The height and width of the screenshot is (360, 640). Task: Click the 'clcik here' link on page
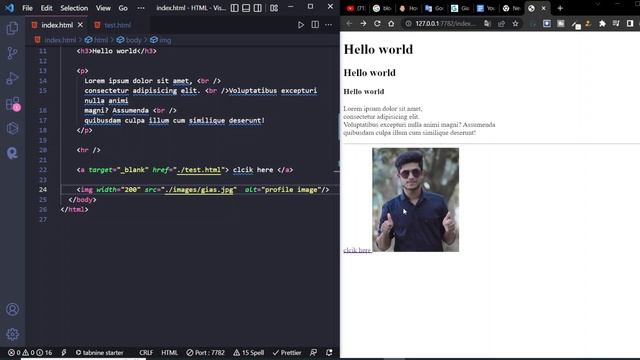pos(357,250)
